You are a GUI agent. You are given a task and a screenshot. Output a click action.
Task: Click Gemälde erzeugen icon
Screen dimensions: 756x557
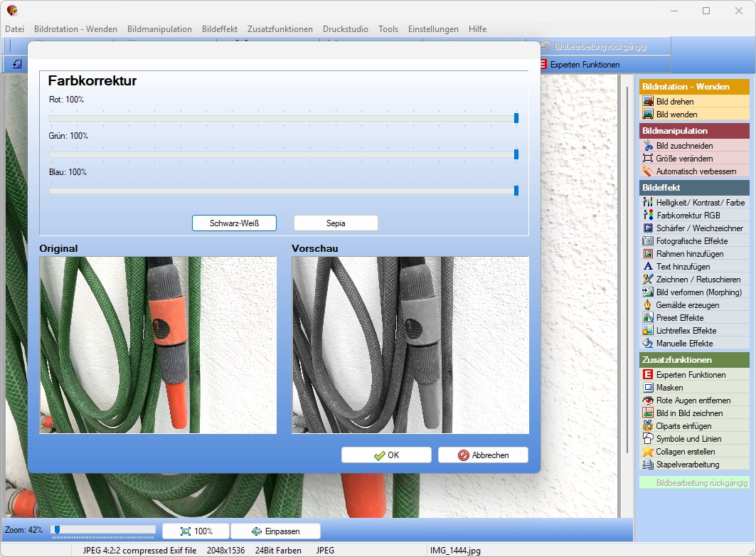tap(648, 305)
